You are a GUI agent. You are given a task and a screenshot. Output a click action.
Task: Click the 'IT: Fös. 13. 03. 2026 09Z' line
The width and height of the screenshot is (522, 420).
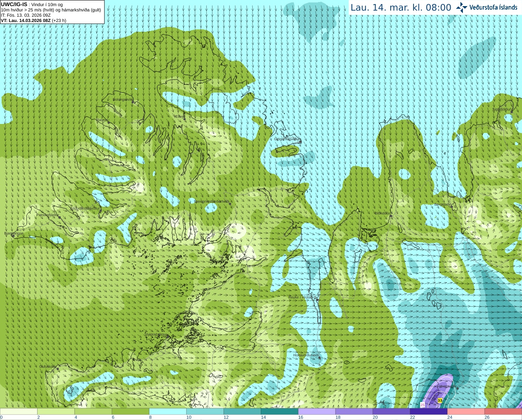pyautogui.click(x=26, y=15)
